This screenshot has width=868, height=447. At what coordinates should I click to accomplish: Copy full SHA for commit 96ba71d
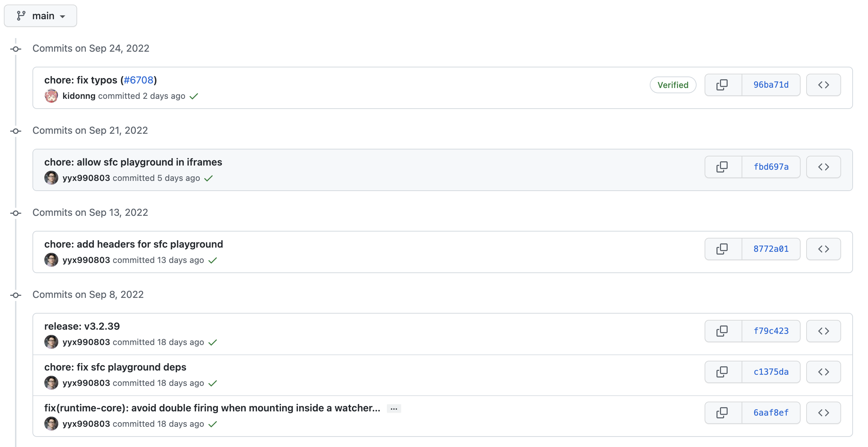[722, 85]
